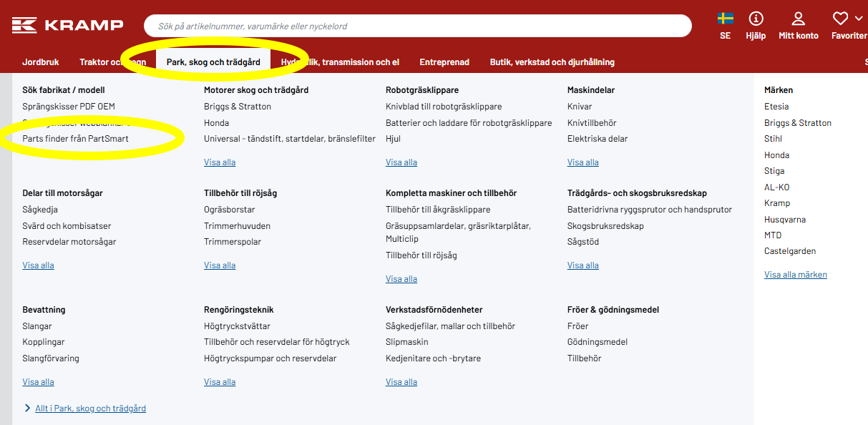Open Universal - tändstift, startdelar, bränslefilter
Image resolution: width=868 pixels, height=425 pixels.
[x=290, y=139]
